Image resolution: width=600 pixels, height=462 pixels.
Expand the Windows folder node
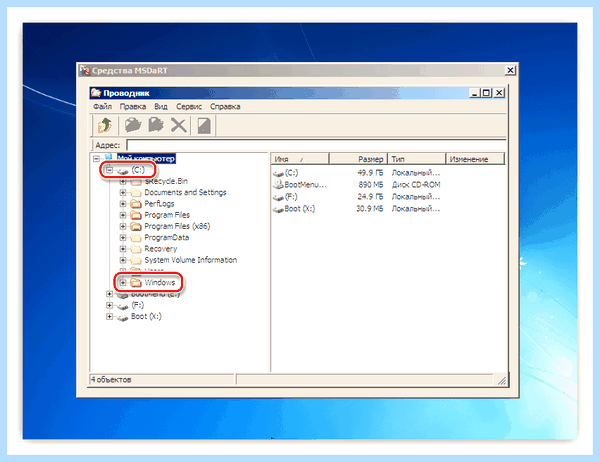123,282
